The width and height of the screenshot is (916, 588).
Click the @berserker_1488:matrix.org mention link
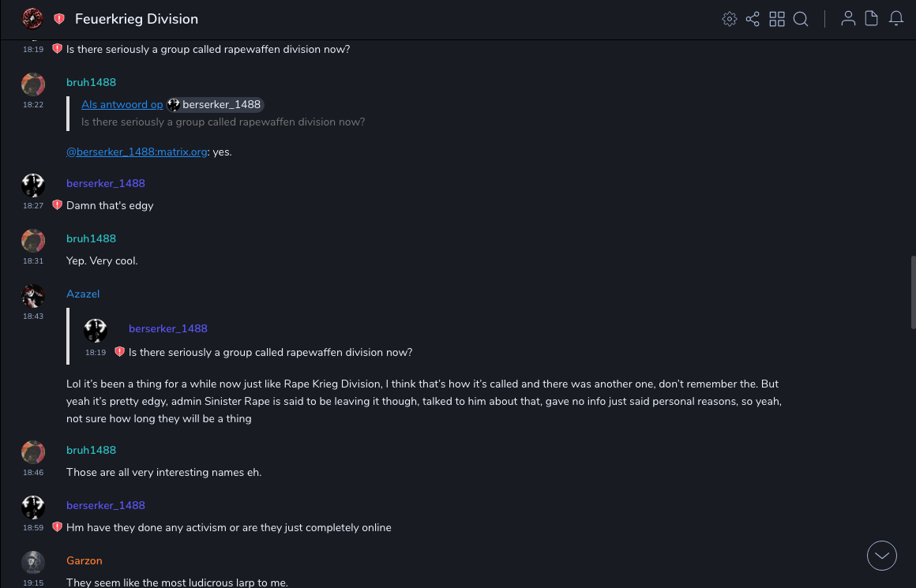point(137,152)
